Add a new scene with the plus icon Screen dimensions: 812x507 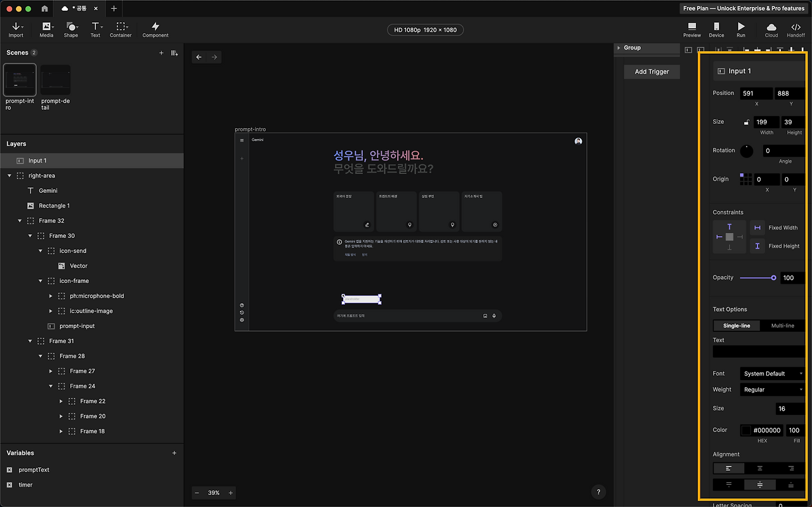(x=161, y=53)
